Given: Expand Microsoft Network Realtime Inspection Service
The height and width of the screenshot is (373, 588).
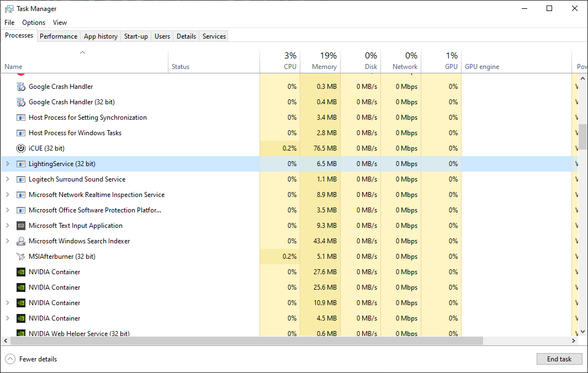Looking at the screenshot, I should (x=8, y=195).
